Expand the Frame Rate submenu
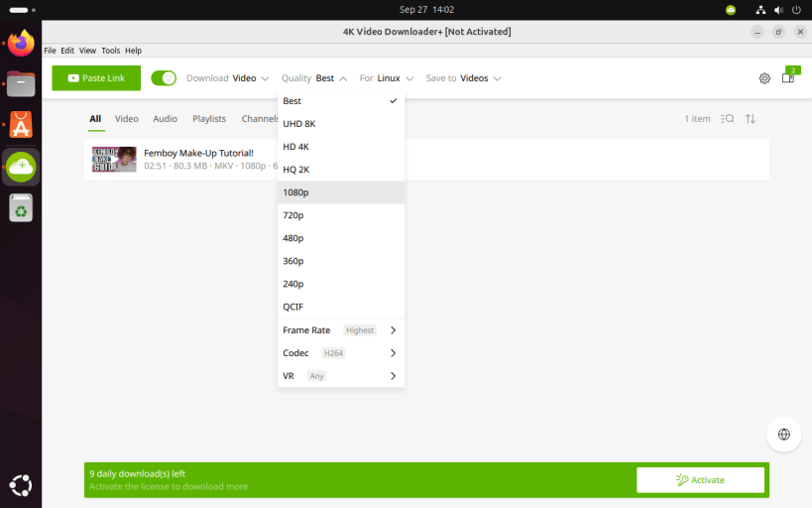 (x=341, y=330)
